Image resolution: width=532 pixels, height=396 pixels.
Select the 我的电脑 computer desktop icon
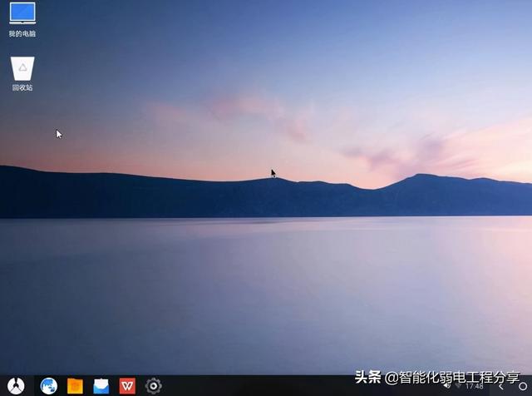(22, 13)
